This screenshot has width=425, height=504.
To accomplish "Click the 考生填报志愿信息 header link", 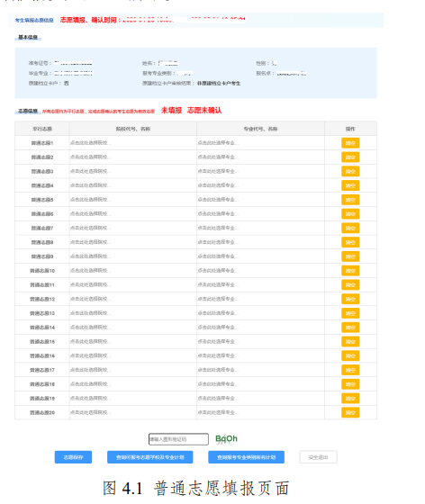I will pyautogui.click(x=34, y=20).
